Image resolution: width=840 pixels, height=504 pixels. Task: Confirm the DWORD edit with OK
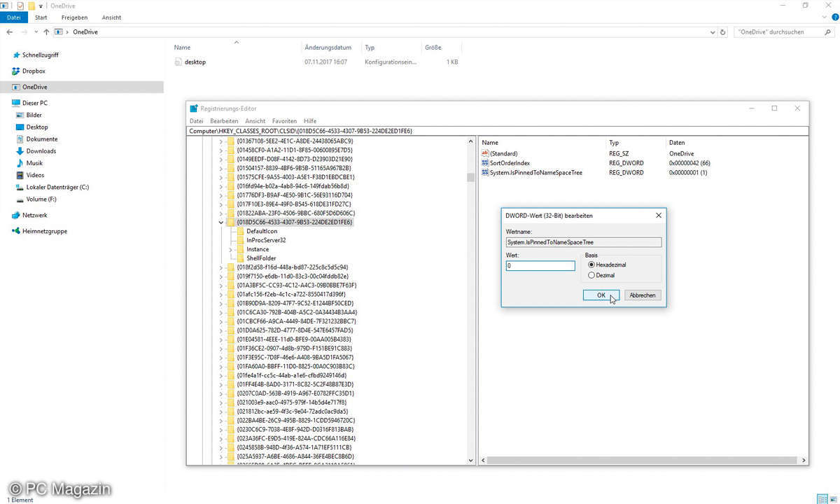(x=601, y=295)
